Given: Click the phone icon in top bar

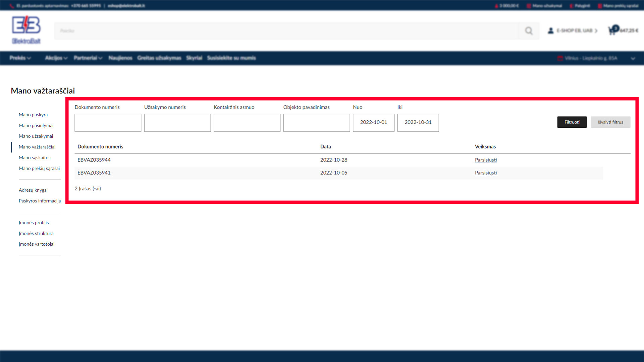Looking at the screenshot, I should click(12, 6).
